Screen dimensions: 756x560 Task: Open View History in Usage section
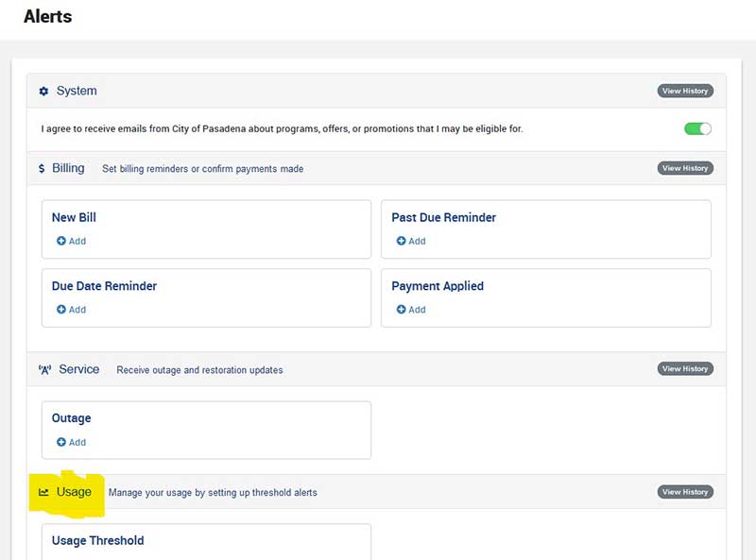tap(685, 492)
